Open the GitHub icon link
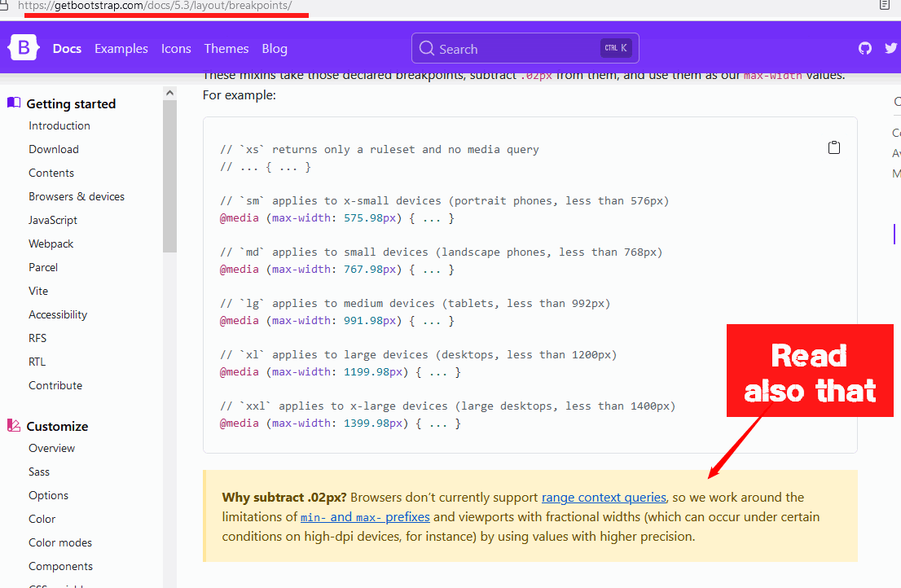The image size is (901, 588). (865, 48)
